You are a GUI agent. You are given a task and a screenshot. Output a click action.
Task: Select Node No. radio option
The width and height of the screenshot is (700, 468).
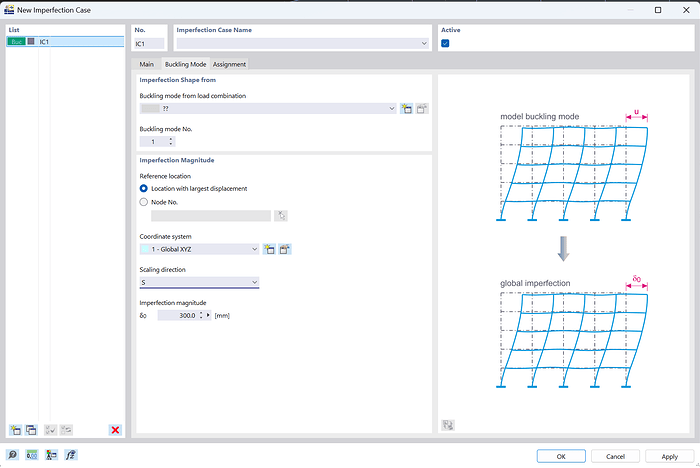pyautogui.click(x=144, y=202)
